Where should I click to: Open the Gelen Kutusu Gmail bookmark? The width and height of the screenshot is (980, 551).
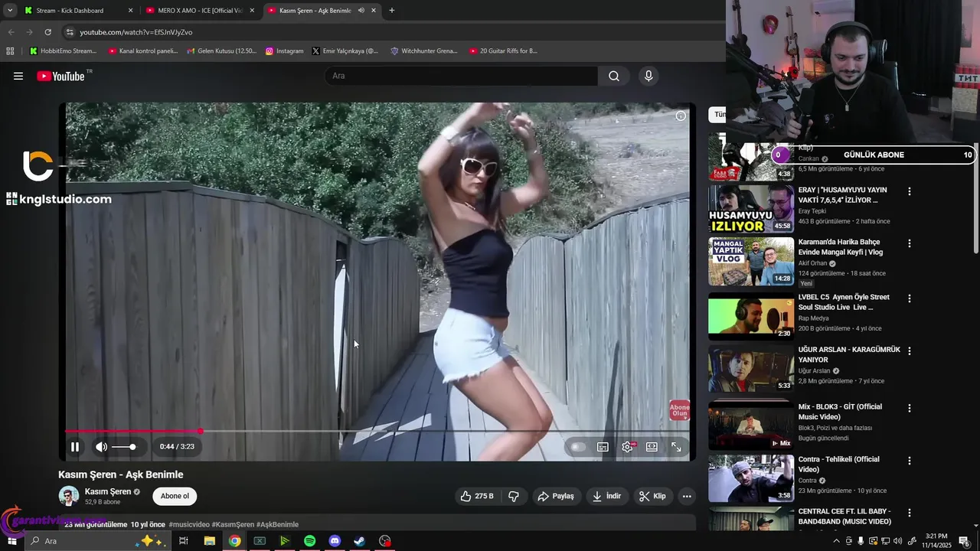(222, 51)
